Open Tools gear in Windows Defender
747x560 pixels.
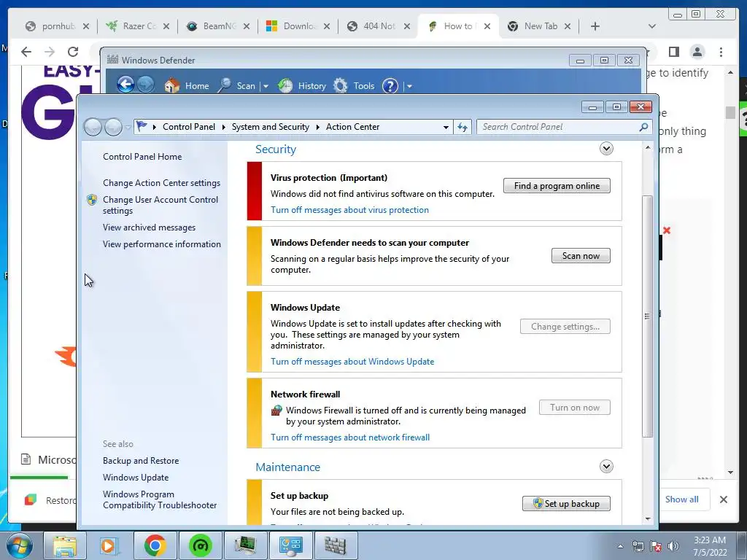coord(354,86)
